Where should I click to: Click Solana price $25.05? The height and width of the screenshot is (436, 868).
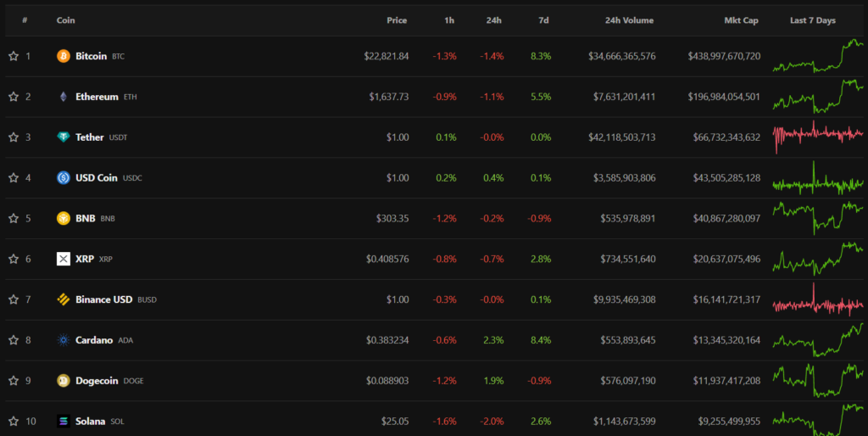395,421
